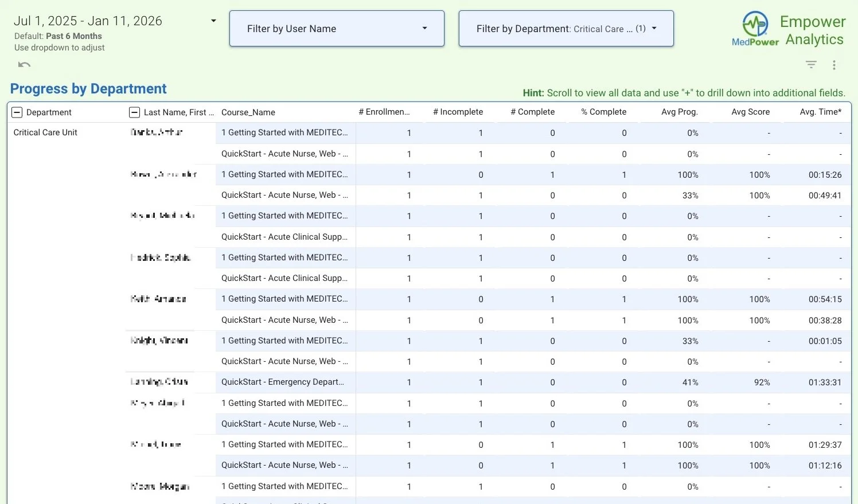858x504 pixels.
Task: Click the 92% average score cell
Action: tap(762, 382)
